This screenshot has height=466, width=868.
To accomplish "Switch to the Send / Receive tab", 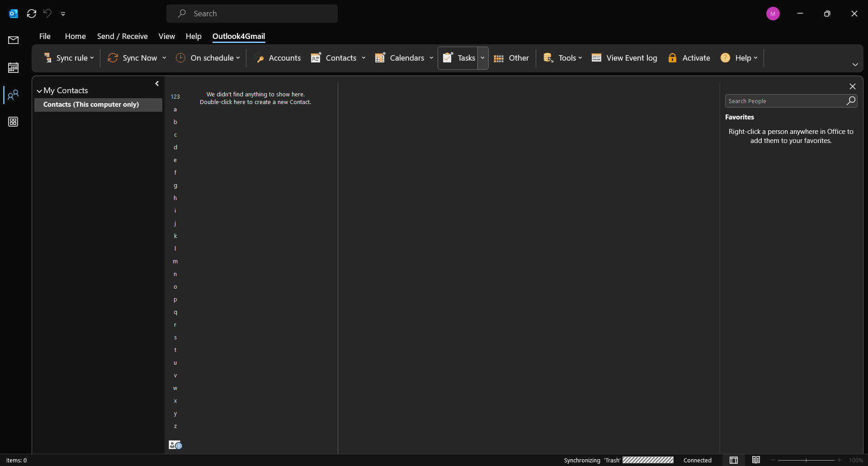I will pos(123,36).
